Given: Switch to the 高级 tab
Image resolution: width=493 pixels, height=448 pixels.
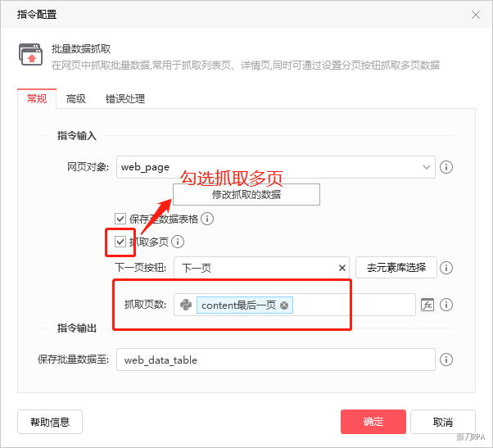Looking at the screenshot, I should (76, 99).
